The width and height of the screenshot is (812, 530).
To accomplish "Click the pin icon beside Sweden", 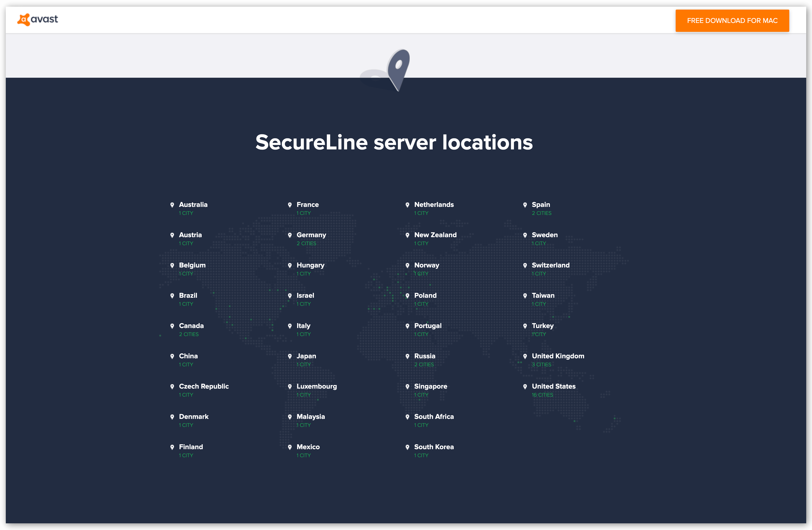I will (525, 235).
